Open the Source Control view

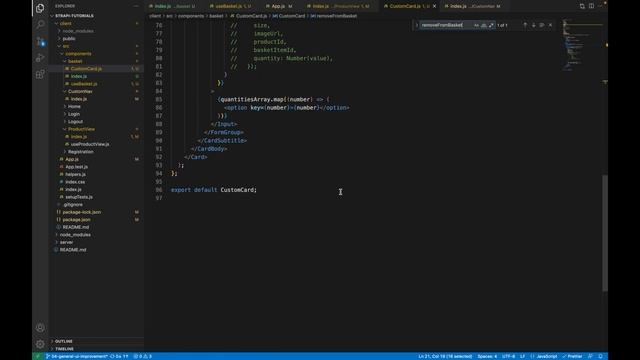(40, 42)
